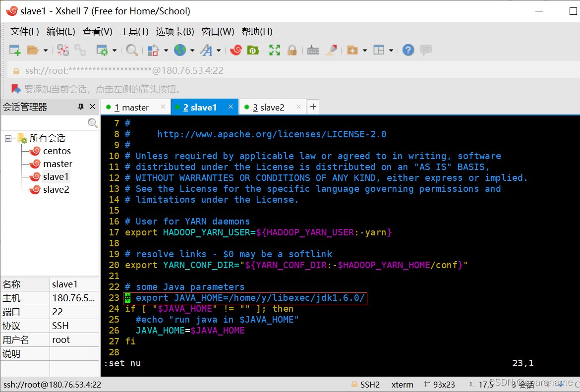580x392 pixels.
Task: Open the 工具(T) menu
Action: (x=134, y=31)
